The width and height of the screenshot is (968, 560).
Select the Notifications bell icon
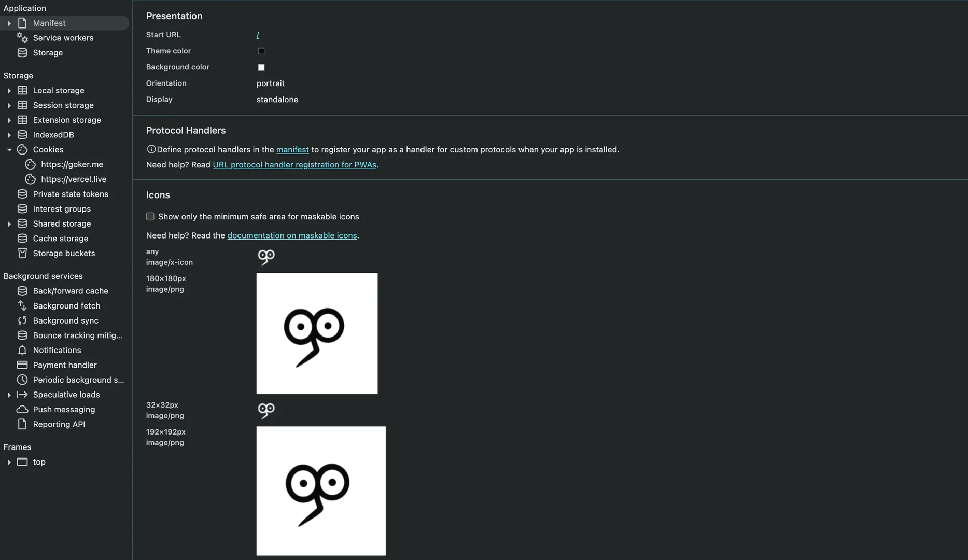click(22, 350)
